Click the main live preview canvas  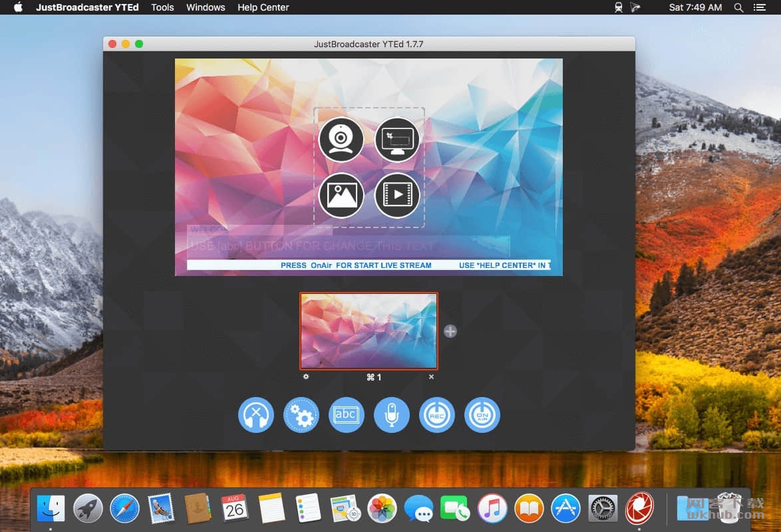(369, 167)
